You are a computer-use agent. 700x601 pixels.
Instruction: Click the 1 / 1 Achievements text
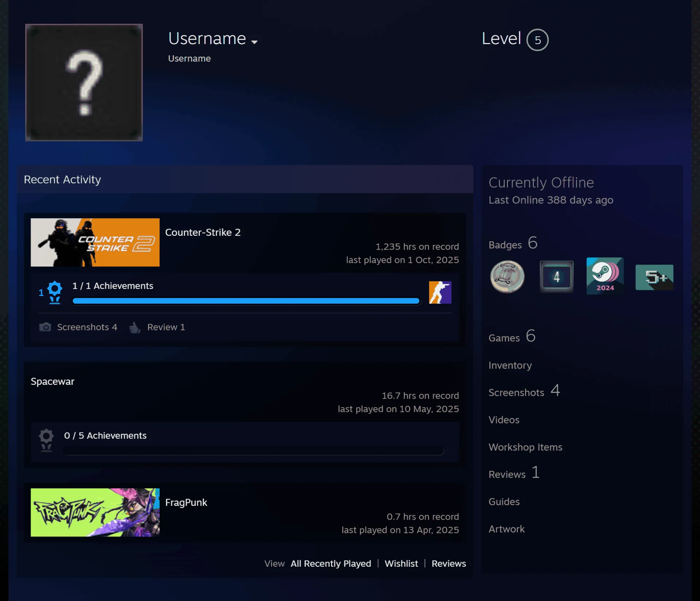113,286
